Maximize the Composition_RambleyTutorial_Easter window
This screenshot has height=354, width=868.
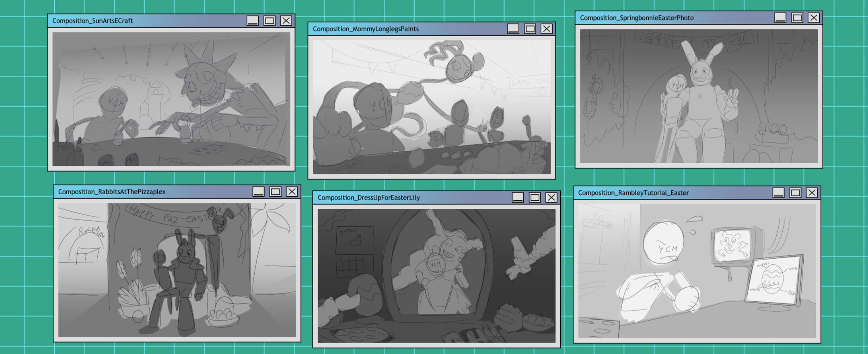tap(795, 193)
